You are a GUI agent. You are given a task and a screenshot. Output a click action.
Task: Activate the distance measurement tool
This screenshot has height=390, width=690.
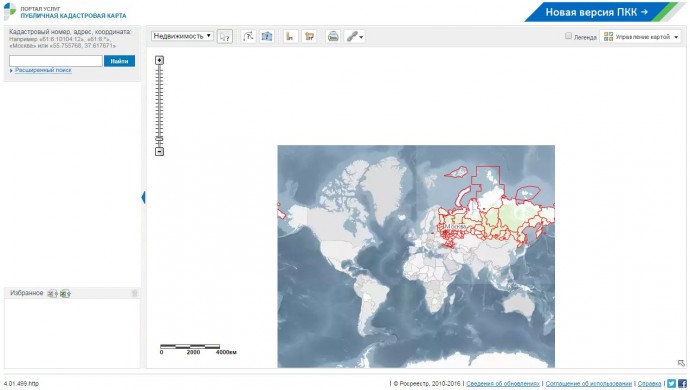[x=248, y=37]
